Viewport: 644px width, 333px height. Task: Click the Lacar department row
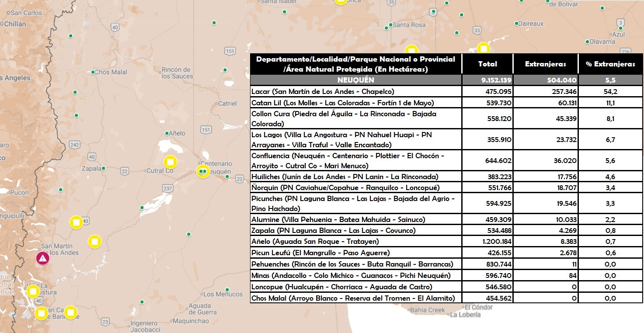pyautogui.click(x=446, y=91)
